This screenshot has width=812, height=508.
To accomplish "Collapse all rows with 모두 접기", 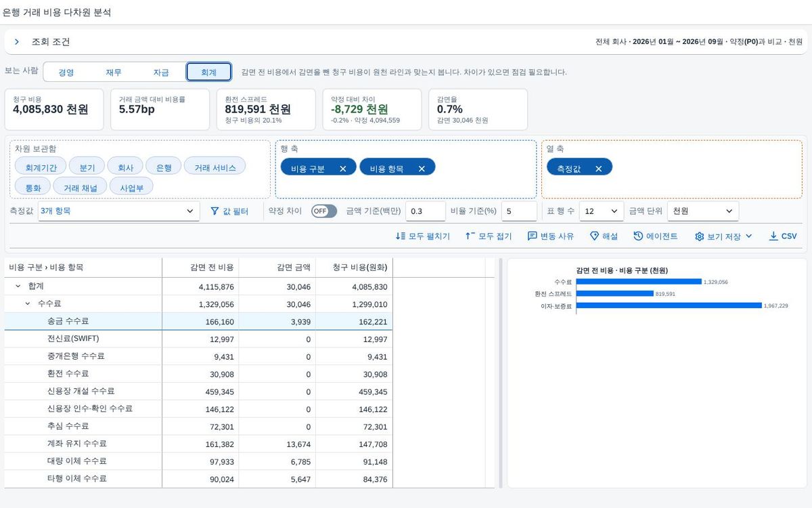I will click(x=489, y=236).
